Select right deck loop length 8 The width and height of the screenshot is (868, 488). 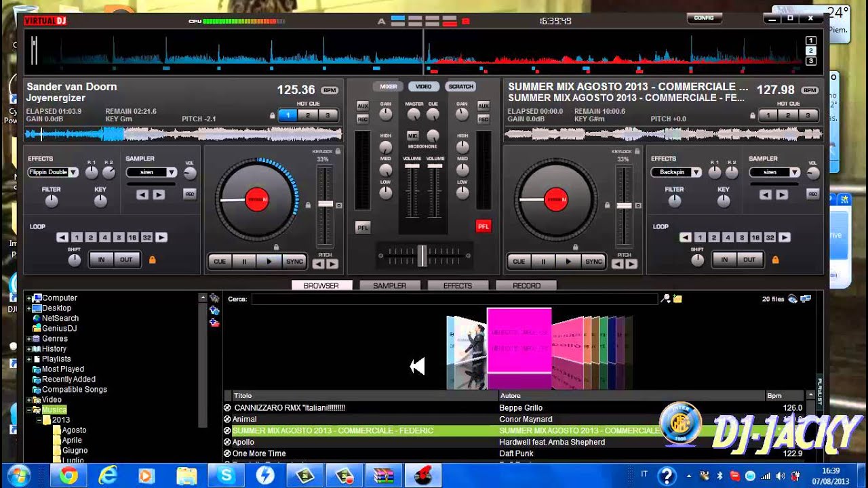[742, 237]
